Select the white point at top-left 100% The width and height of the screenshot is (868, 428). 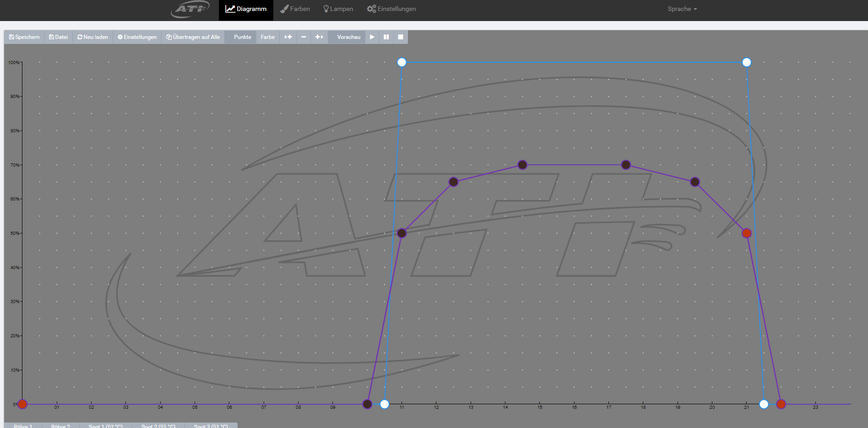(x=401, y=62)
